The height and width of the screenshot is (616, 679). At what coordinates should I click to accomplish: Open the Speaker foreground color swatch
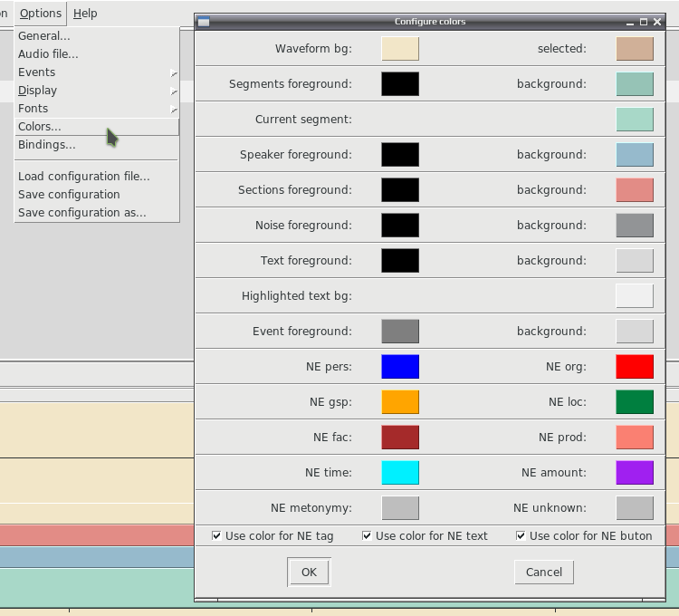(400, 155)
